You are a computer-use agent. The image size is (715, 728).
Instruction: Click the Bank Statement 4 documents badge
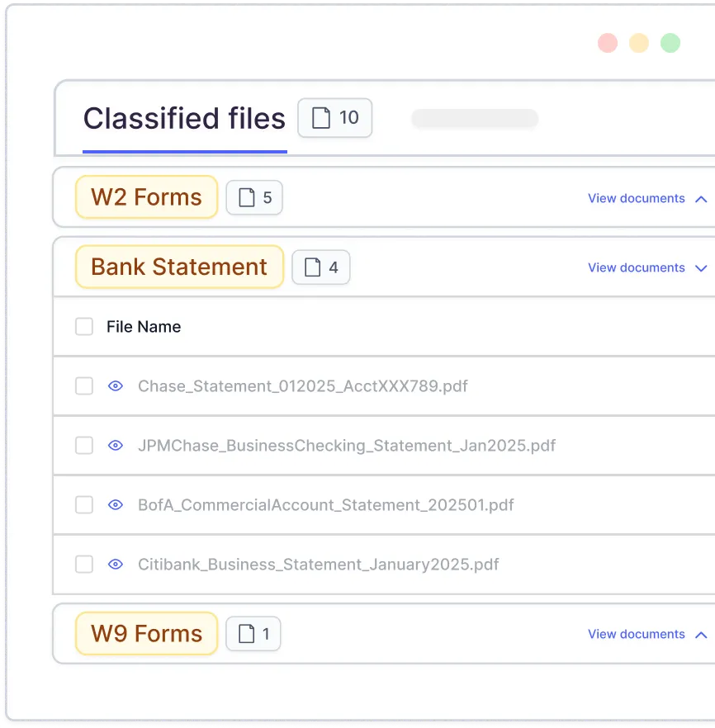coord(321,267)
